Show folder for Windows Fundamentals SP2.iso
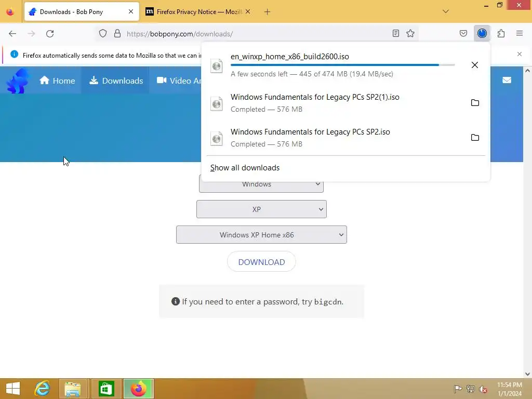 pos(475,137)
